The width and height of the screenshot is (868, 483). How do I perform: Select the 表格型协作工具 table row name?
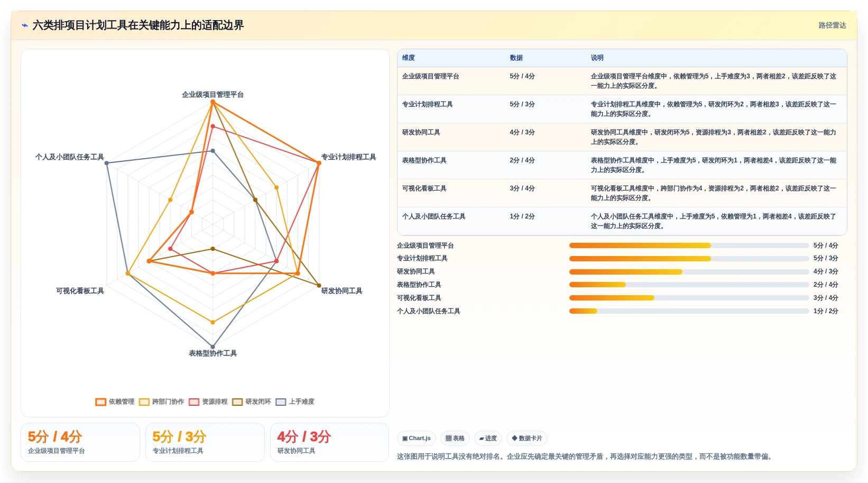point(424,160)
